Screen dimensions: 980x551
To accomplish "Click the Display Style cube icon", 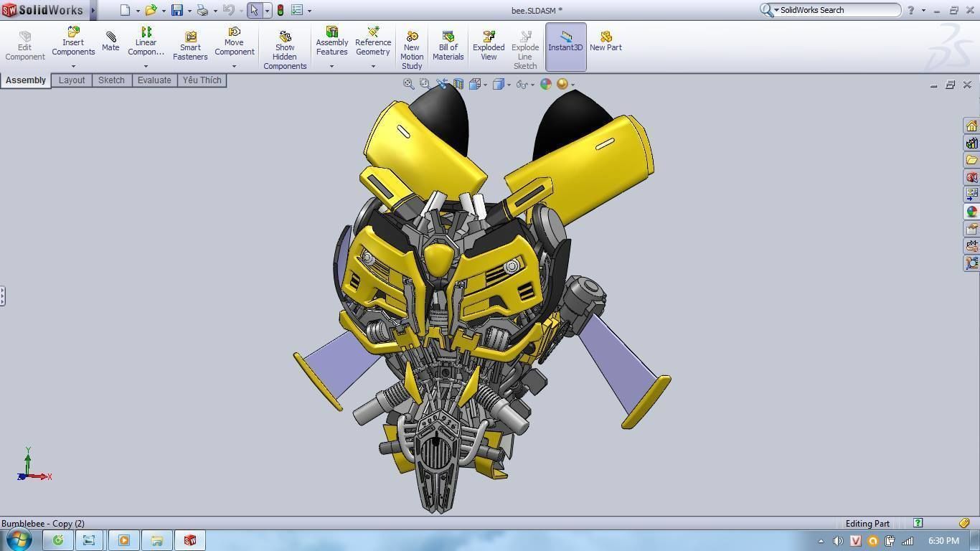I will coord(498,84).
